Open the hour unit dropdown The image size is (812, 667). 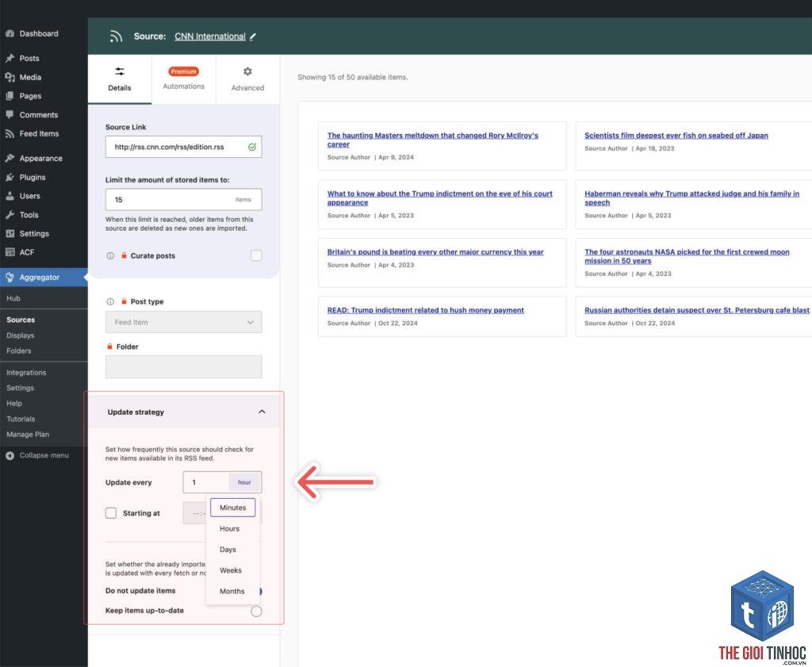click(x=244, y=482)
